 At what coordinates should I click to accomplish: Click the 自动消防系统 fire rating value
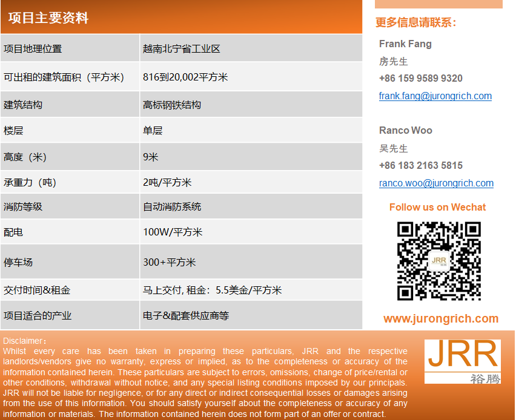click(172, 206)
